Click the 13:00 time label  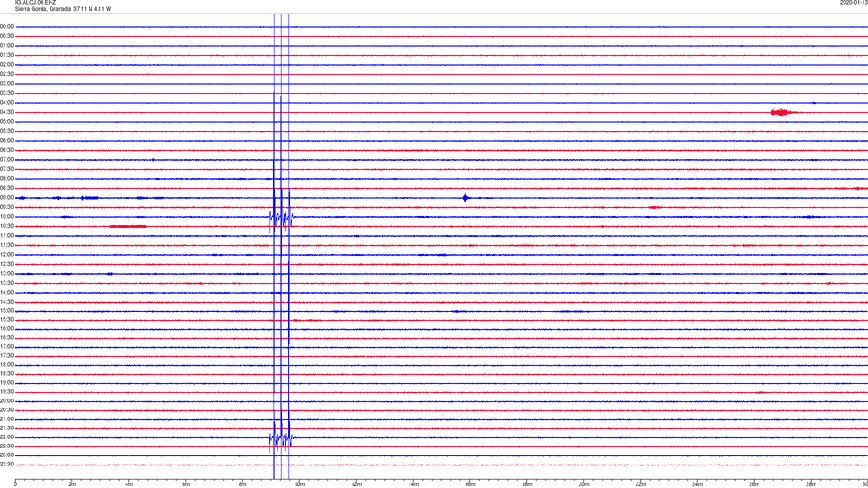click(6, 273)
